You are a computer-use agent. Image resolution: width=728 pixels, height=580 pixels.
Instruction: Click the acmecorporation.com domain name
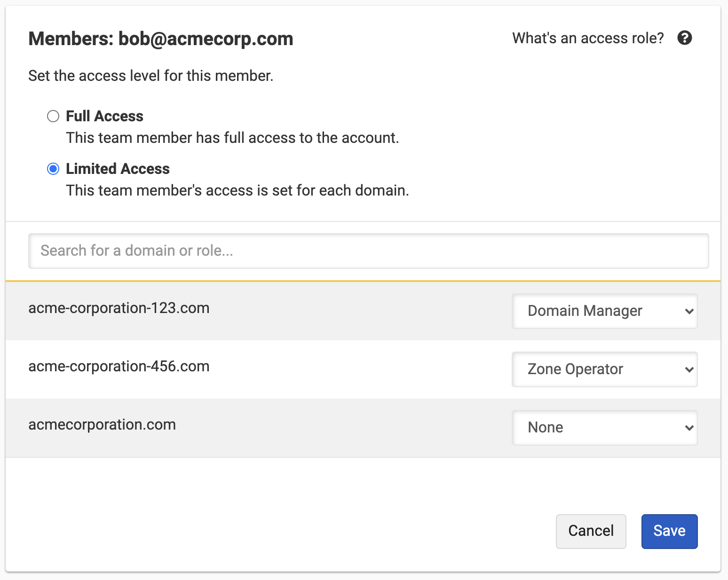pyautogui.click(x=102, y=425)
